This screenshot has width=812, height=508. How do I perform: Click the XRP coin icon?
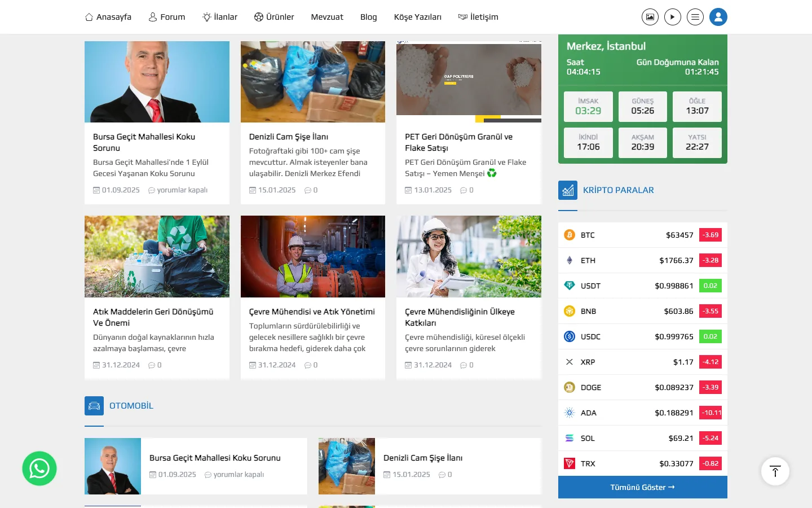click(570, 362)
